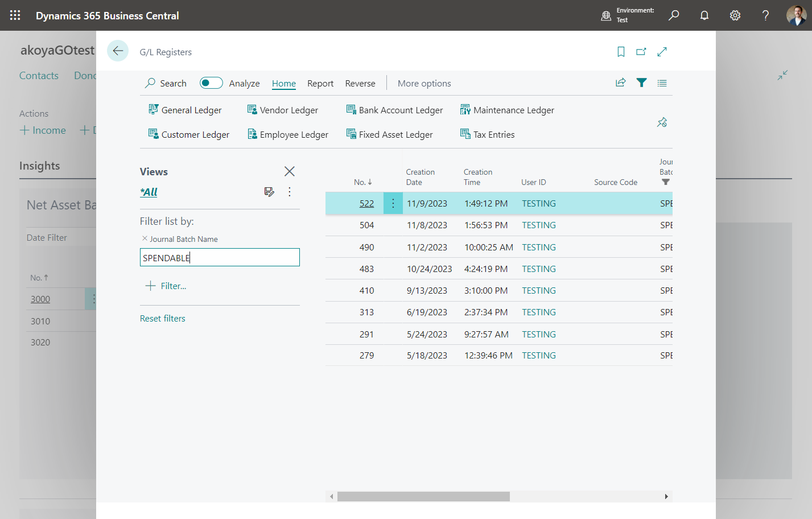The image size is (812, 519).
Task: Open the Creation Date column header menu
Action: [x=421, y=177]
